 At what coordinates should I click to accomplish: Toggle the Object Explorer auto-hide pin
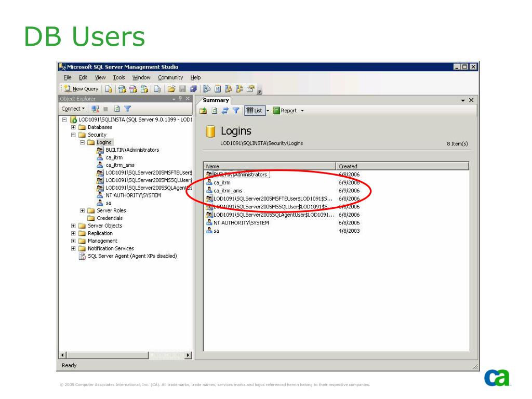pos(180,99)
